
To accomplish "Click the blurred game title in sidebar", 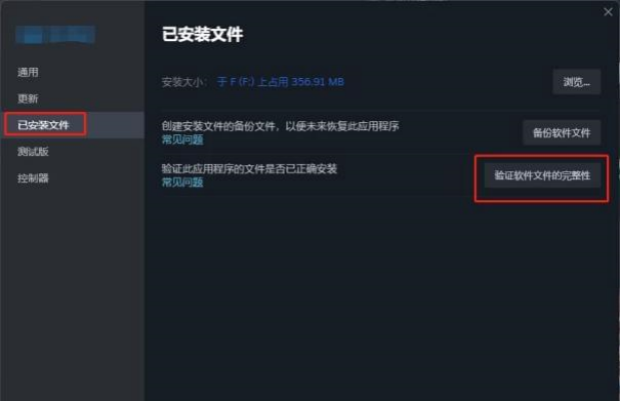I will (55, 35).
